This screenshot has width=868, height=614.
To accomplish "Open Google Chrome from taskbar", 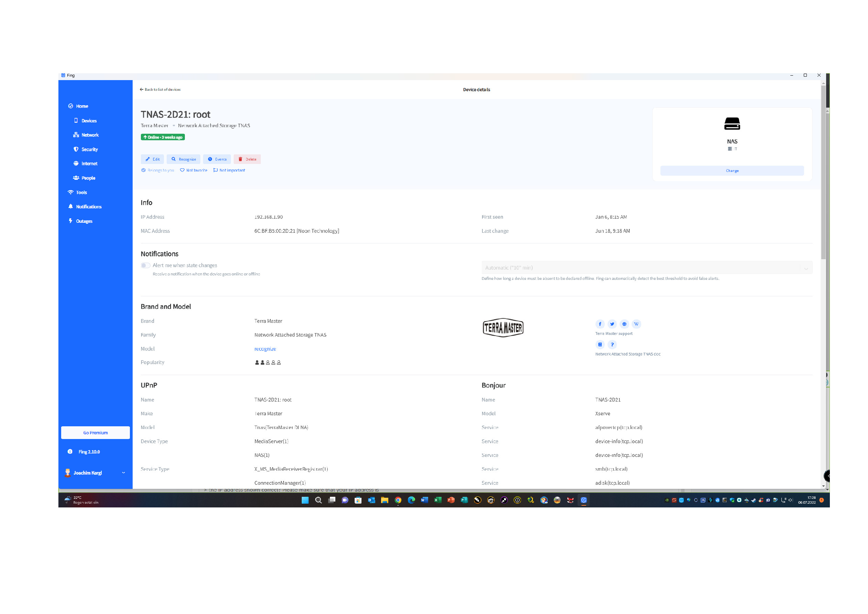I will point(398,500).
